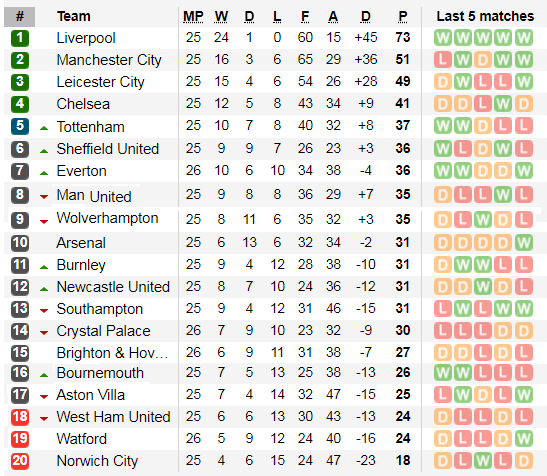
Task: Open the Liverpool team link
Action: coord(86,38)
